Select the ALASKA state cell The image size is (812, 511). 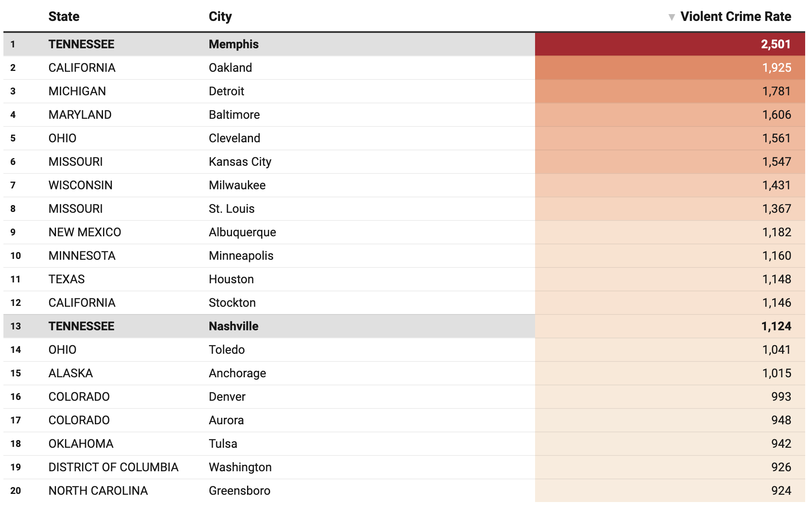71,373
